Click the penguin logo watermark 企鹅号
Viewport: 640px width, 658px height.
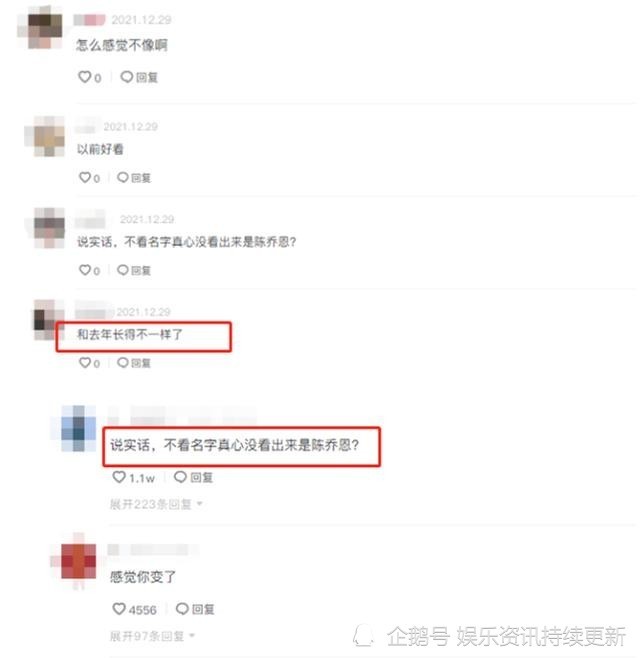[x=363, y=635]
